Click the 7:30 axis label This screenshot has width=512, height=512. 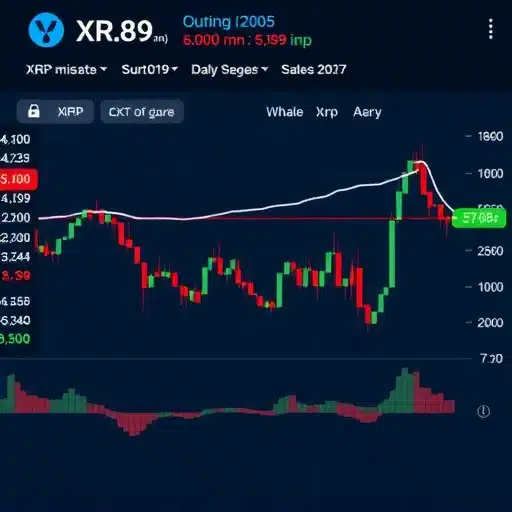[x=491, y=359]
